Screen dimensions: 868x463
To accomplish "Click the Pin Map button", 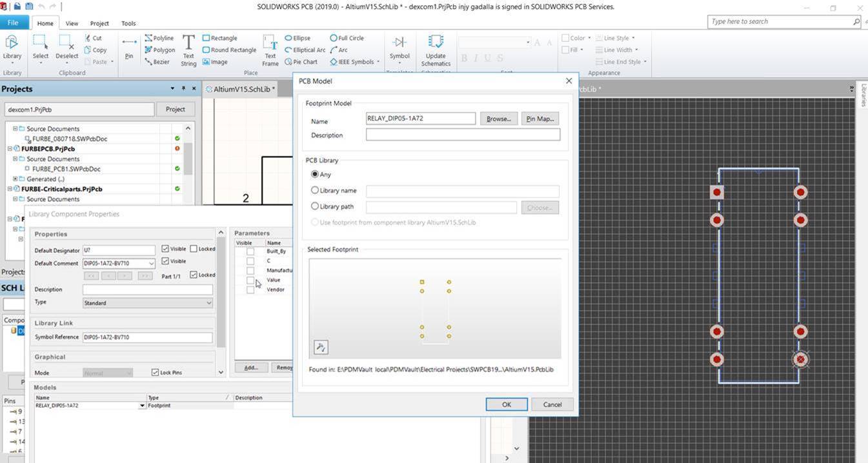I will coord(540,119).
